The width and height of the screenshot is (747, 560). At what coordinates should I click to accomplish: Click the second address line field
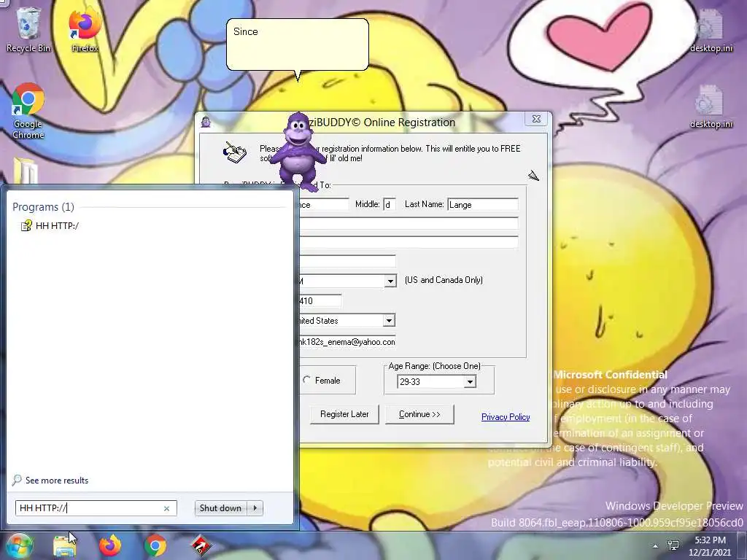coord(409,242)
